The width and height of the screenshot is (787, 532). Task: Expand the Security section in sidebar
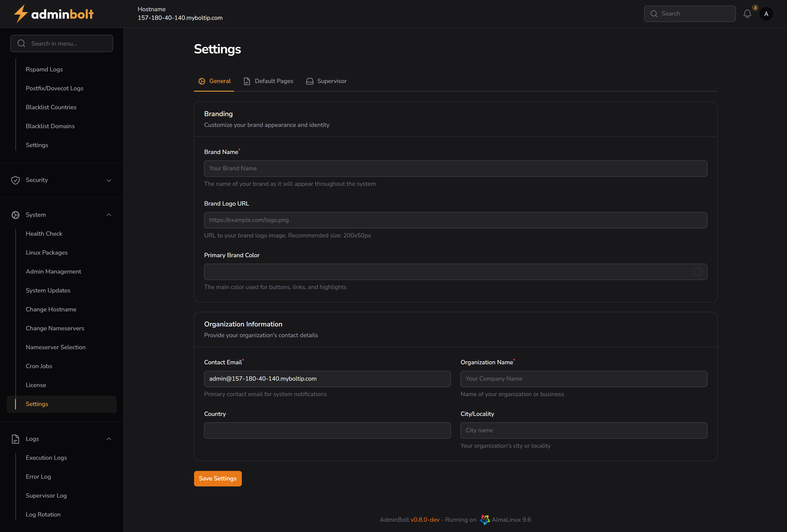pos(109,180)
